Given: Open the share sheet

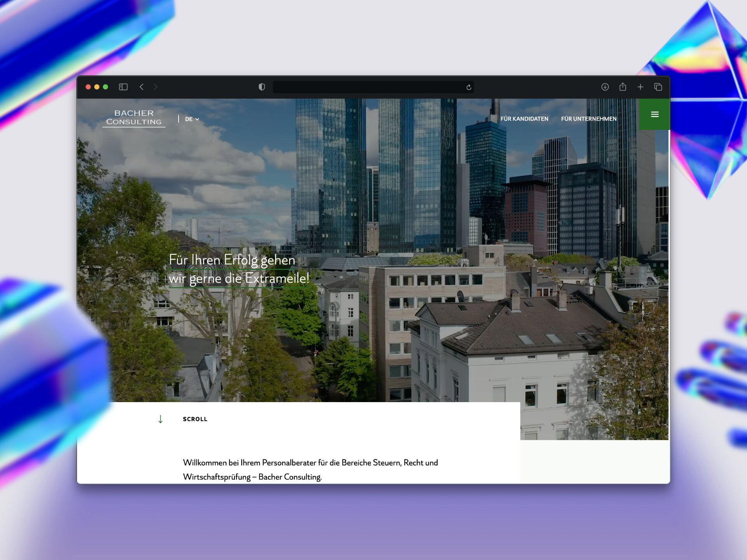Looking at the screenshot, I should point(622,86).
